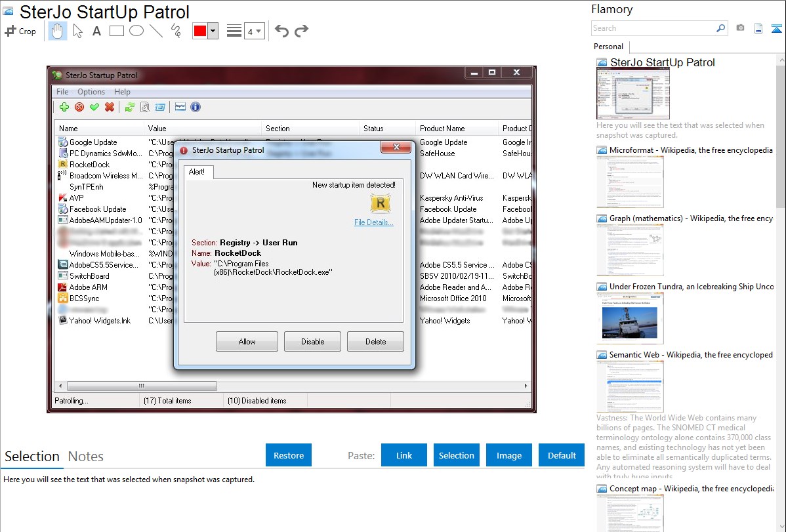The image size is (786, 532).
Task: Switch to the Selection tab
Action: 32,457
